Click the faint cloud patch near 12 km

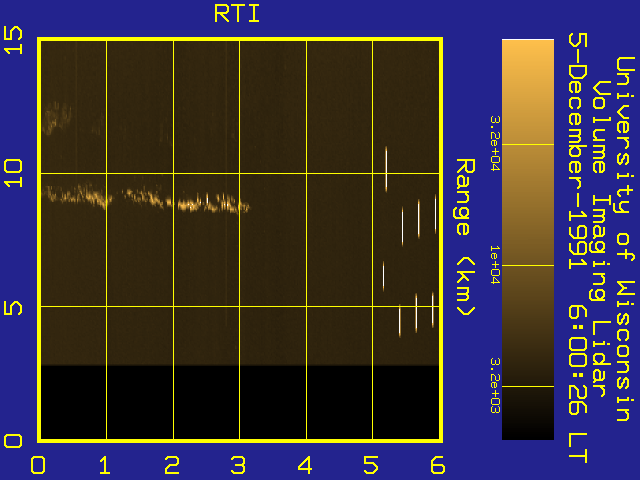point(57,118)
